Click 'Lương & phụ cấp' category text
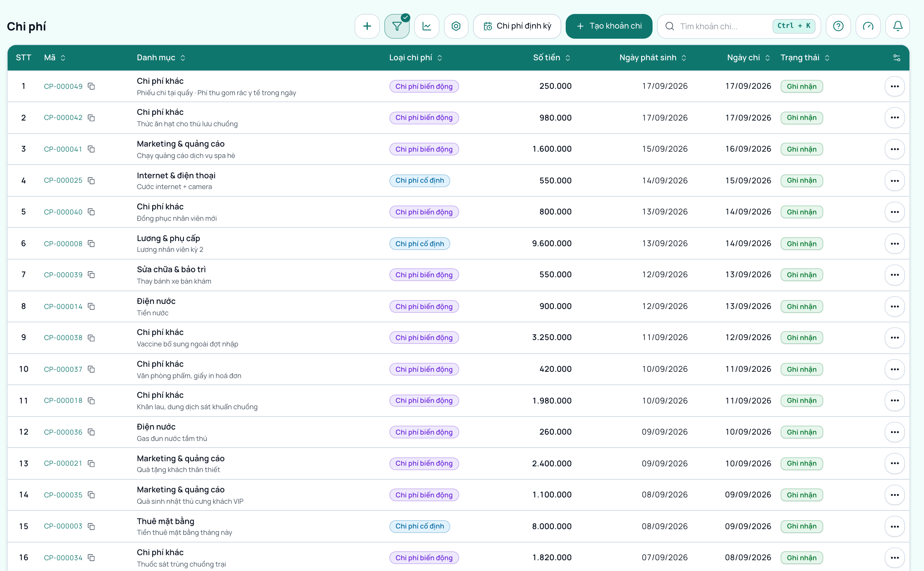This screenshot has width=924, height=571. click(x=168, y=238)
